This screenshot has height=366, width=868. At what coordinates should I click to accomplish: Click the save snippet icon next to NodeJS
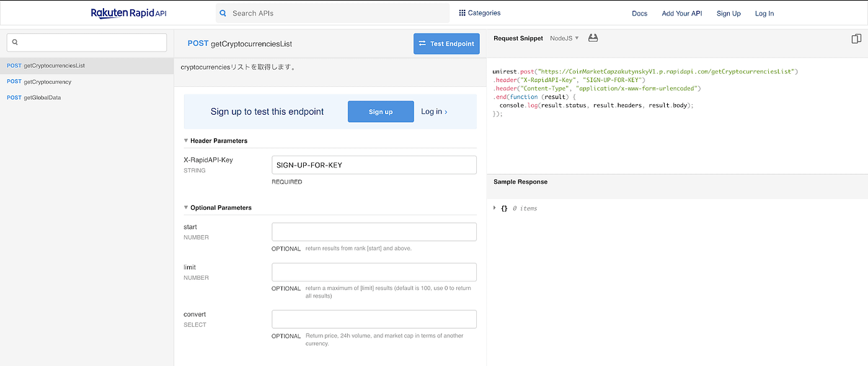click(x=593, y=38)
